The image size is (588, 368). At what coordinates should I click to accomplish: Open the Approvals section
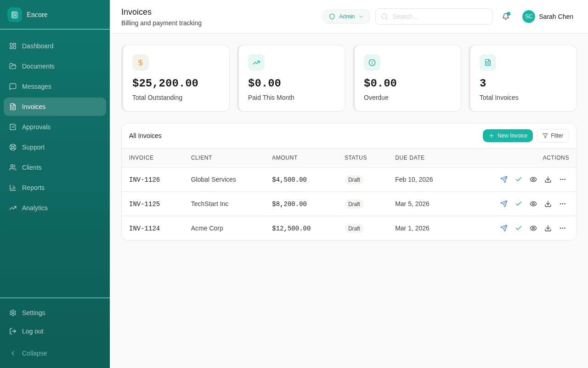pyautogui.click(x=36, y=127)
